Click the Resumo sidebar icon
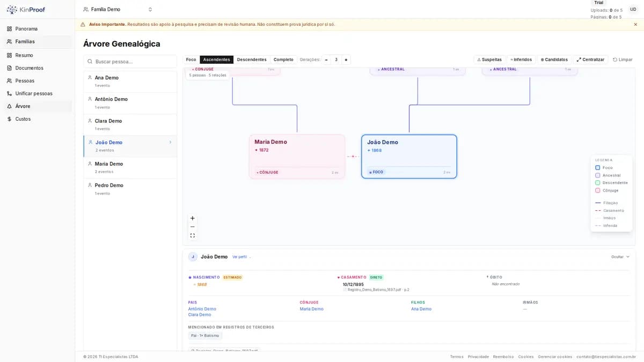Image resolution: width=644 pixels, height=362 pixels. (x=9, y=55)
